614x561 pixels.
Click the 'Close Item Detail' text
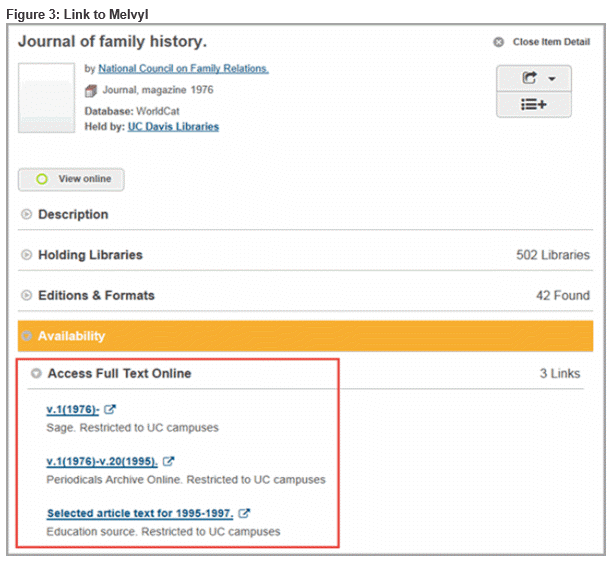pyautogui.click(x=551, y=42)
